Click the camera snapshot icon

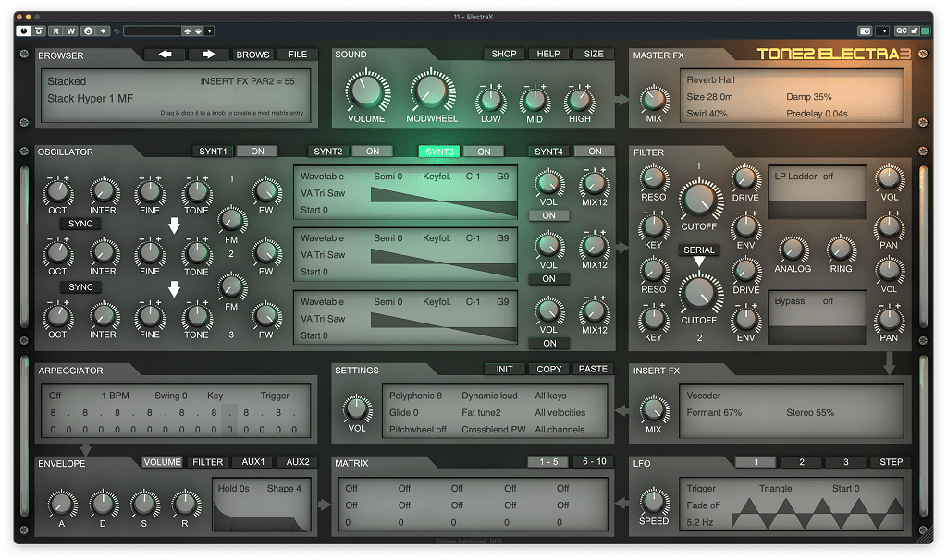(865, 30)
